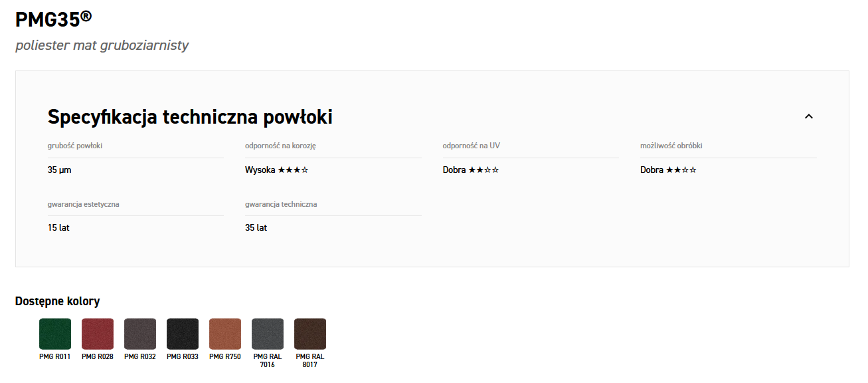Pick the gray PMG RAL 7016 swatch

(x=268, y=334)
